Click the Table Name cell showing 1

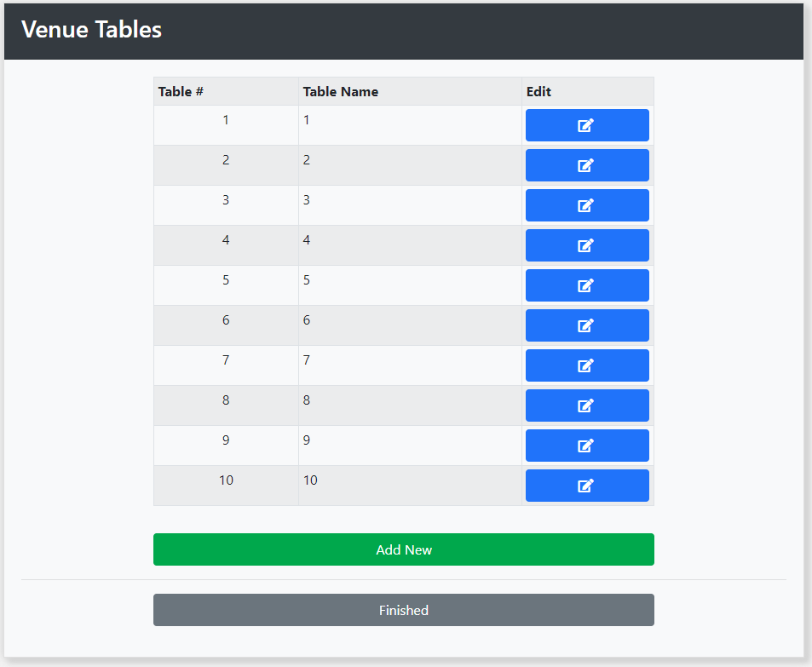(410, 125)
